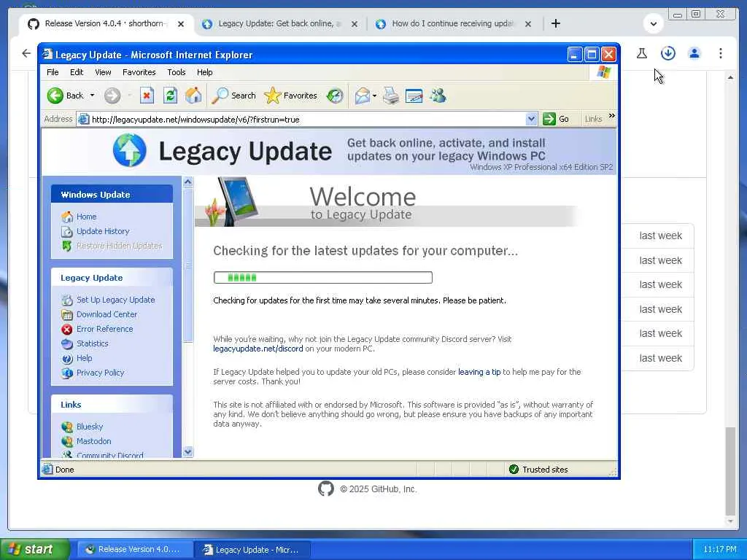Go to Home page via house icon
Viewport: 747px width, 560px height.
[x=193, y=96]
